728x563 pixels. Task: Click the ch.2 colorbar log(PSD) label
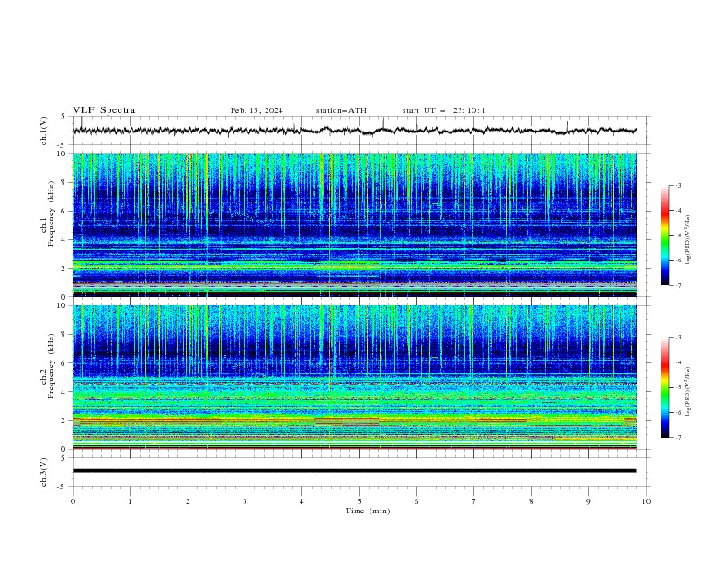pos(688,392)
